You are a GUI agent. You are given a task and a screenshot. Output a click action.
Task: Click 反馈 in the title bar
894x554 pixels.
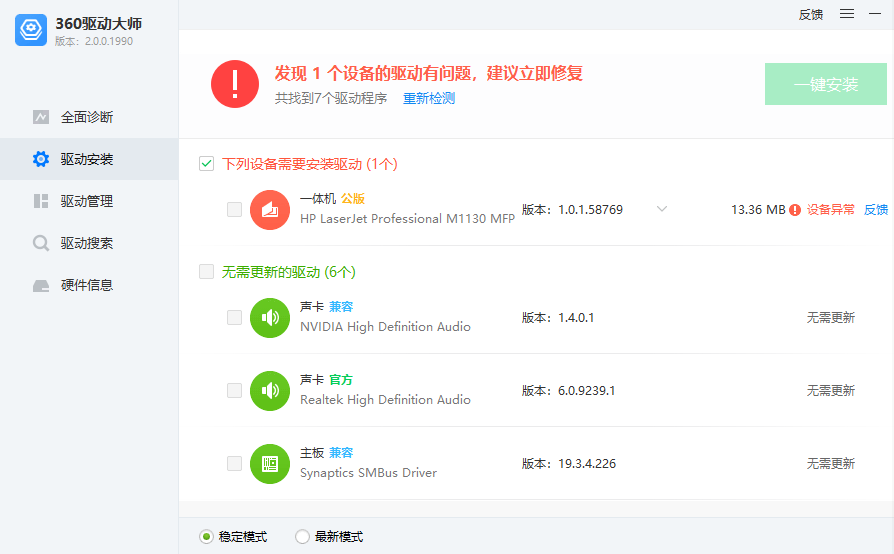811,14
